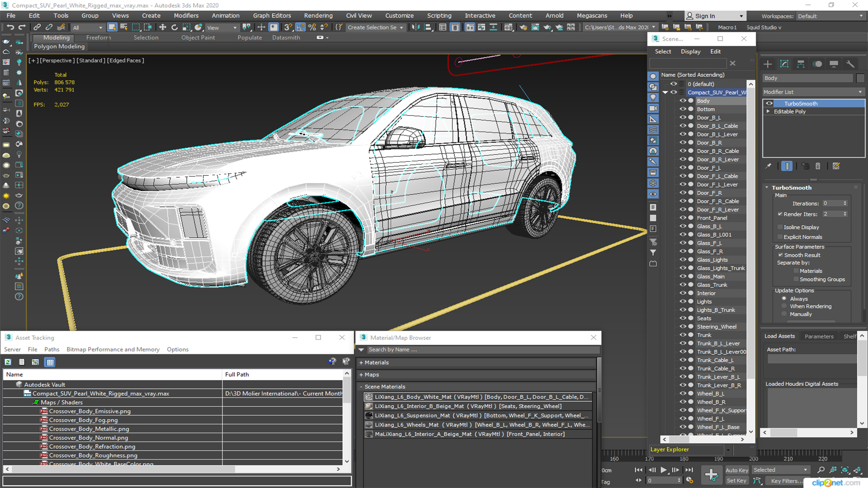Check Separate by Materials checkbox
Screen dimensions: 868x488
click(796, 271)
